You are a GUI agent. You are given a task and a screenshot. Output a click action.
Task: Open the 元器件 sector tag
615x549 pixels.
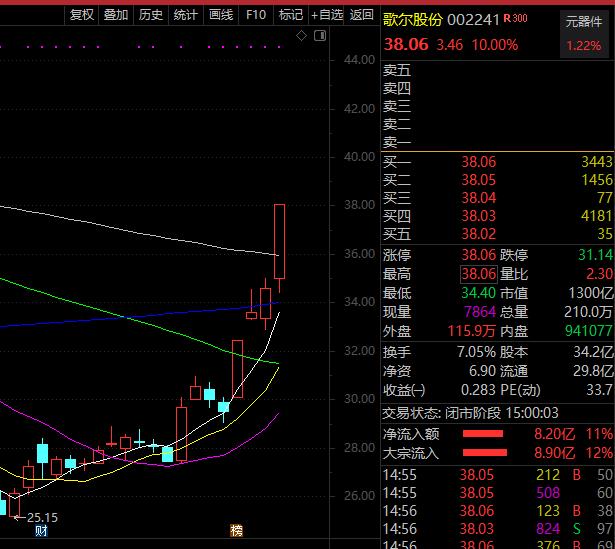click(584, 20)
